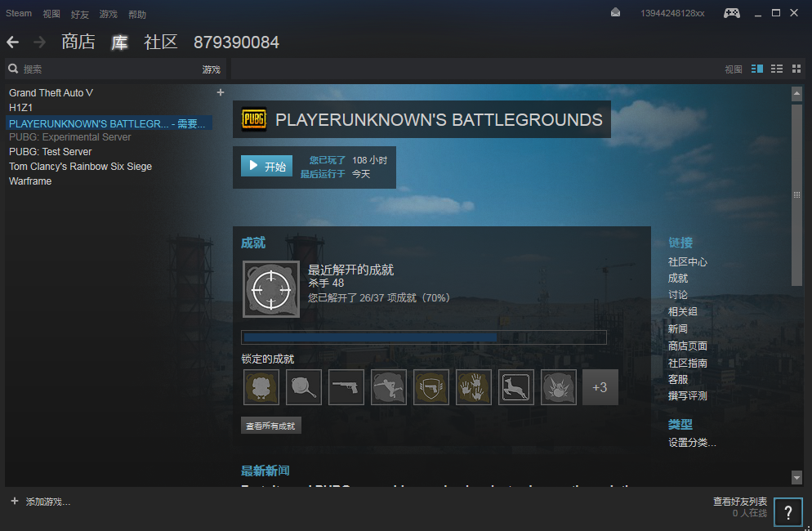Open the 社区指南 link

[x=687, y=364]
